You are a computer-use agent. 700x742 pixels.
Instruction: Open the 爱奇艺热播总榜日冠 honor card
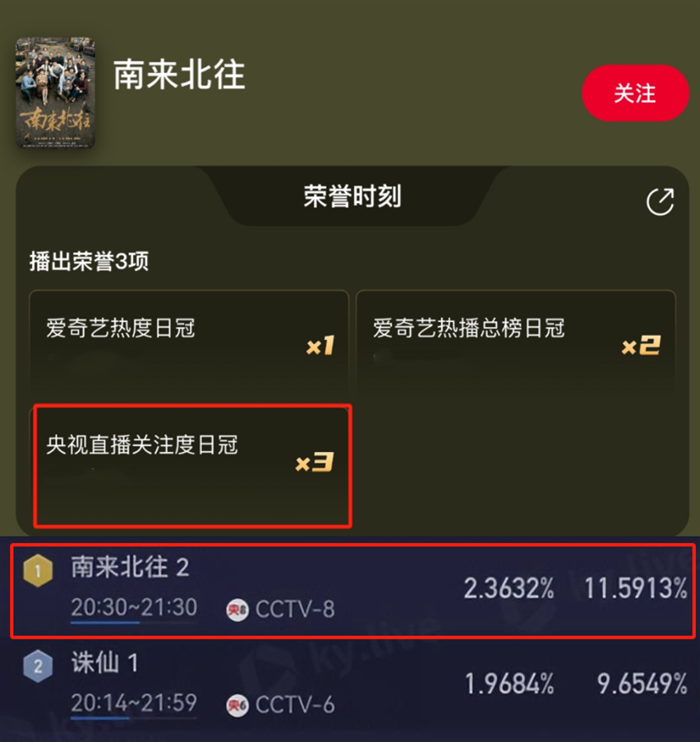coord(516,343)
